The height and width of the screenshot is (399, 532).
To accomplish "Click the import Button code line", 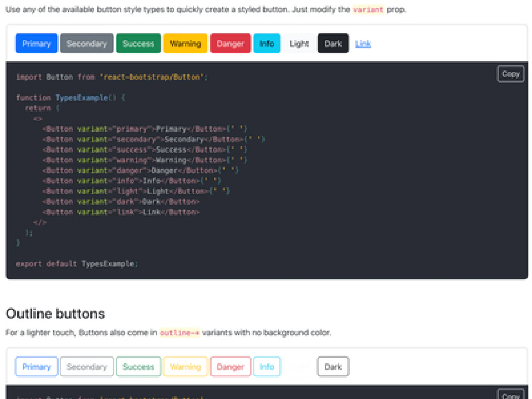I will (112, 77).
